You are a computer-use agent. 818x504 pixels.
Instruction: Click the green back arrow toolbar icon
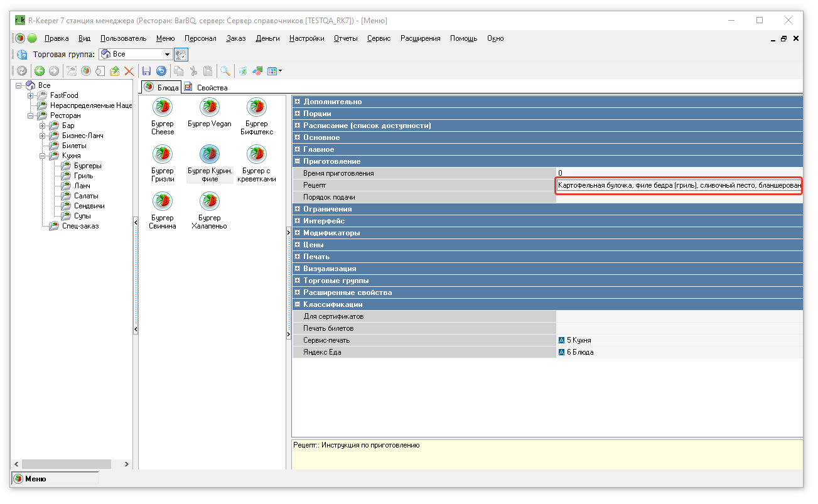40,71
